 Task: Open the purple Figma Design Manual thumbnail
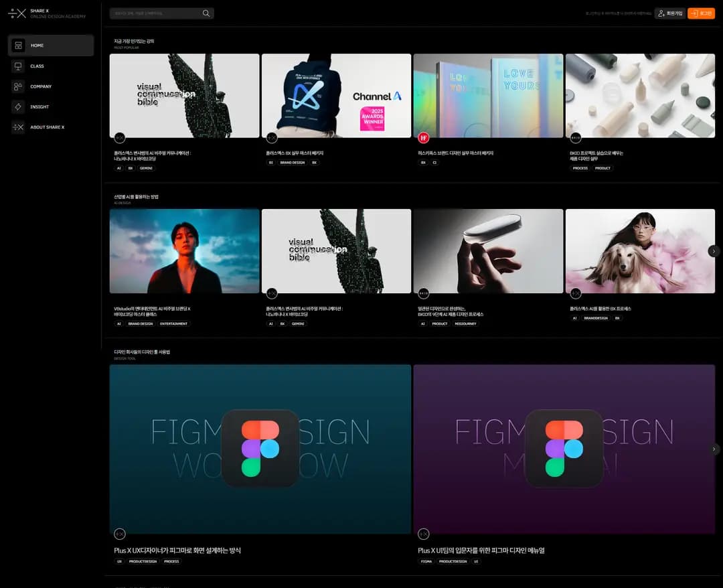[x=564, y=449]
